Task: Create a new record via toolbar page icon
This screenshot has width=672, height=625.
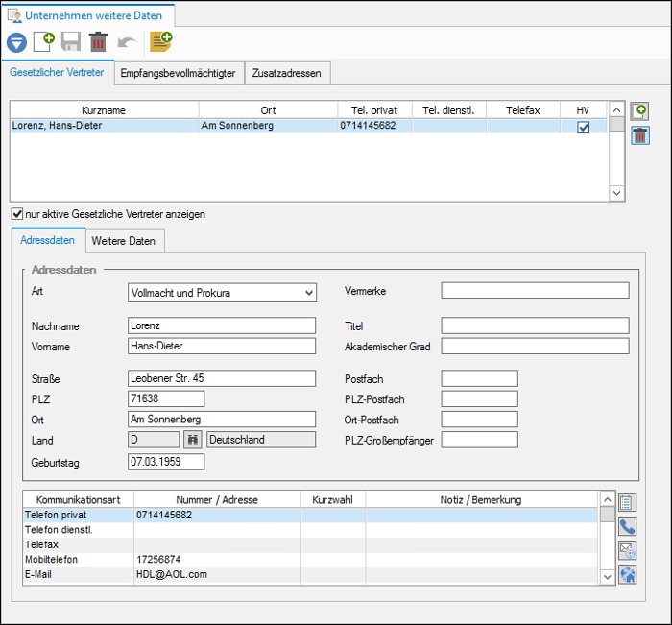Action: point(44,42)
